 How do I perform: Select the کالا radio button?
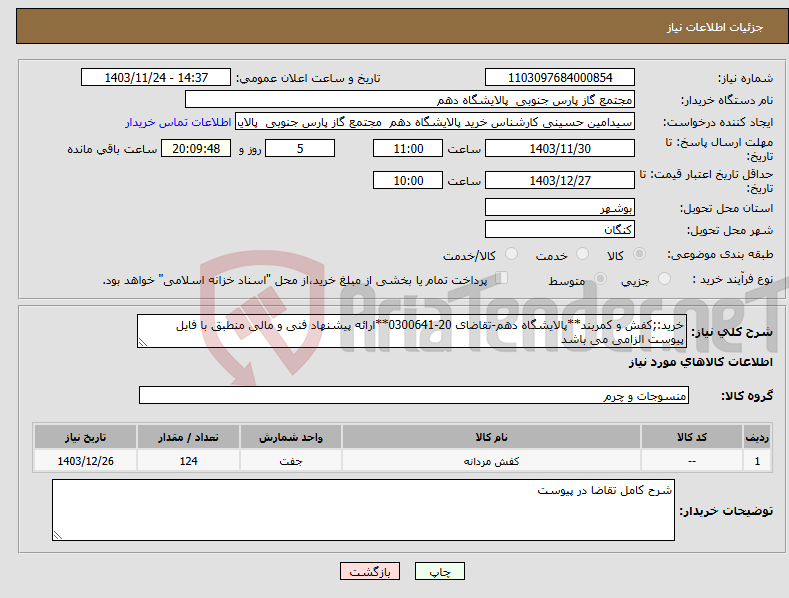point(639,254)
